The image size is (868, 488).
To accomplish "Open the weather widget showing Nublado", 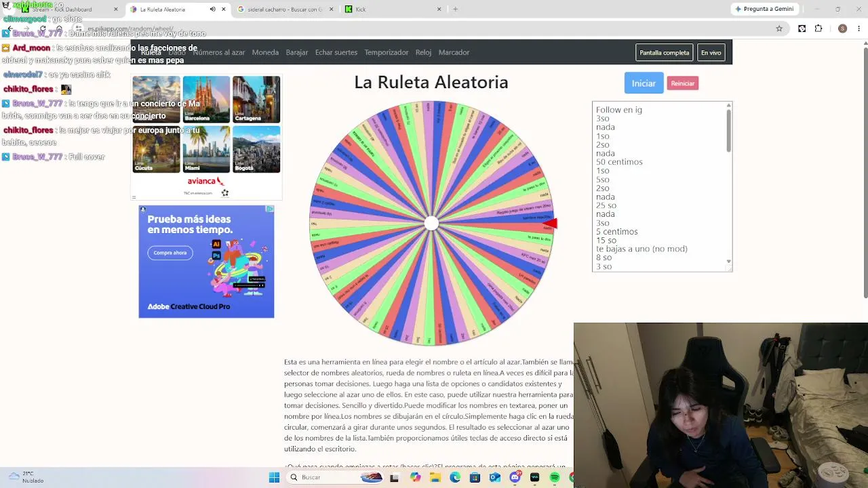I will [x=27, y=477].
